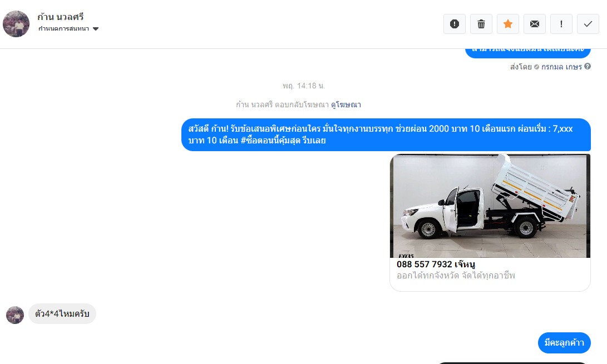Screen dimensions: 607x364
Task: Select customer message ตัว4*4ไหมครับ
Action: tap(62, 314)
